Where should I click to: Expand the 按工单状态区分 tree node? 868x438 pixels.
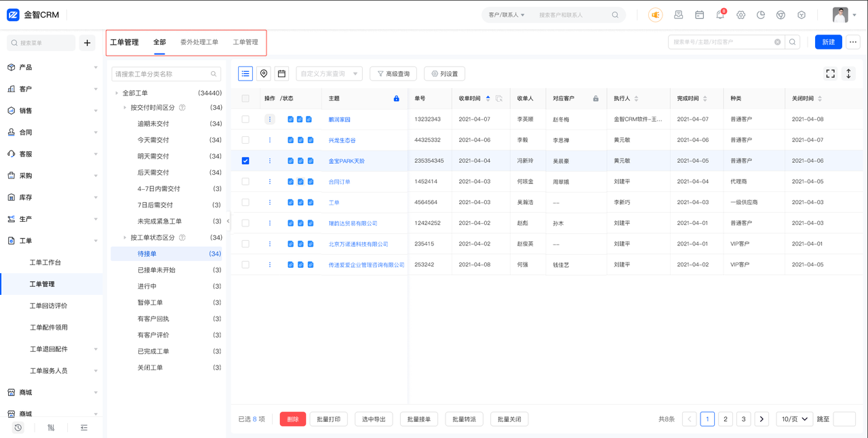[125, 237]
